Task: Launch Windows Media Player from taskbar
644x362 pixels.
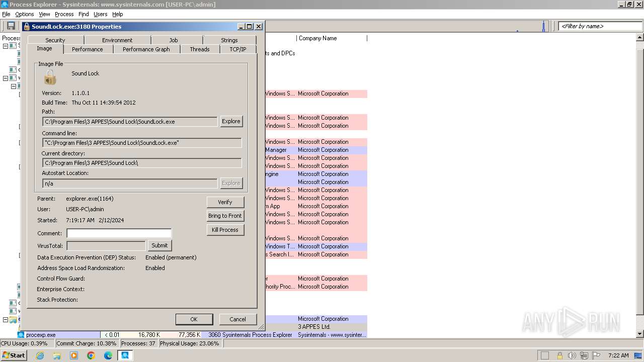Action: click(x=74, y=355)
